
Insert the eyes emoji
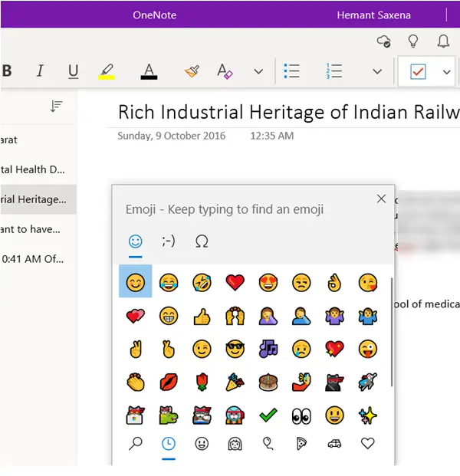301,416
